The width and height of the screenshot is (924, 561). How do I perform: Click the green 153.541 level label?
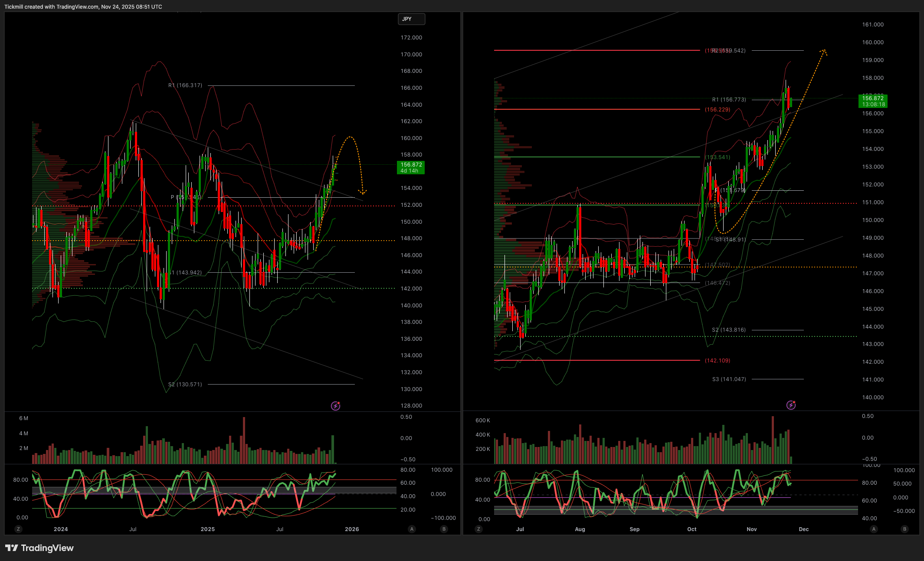(718, 157)
